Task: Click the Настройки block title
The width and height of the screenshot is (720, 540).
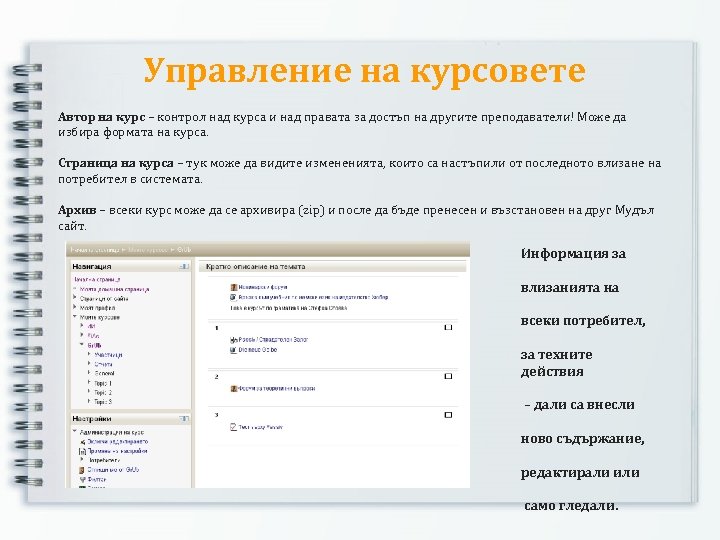Action: (x=92, y=419)
